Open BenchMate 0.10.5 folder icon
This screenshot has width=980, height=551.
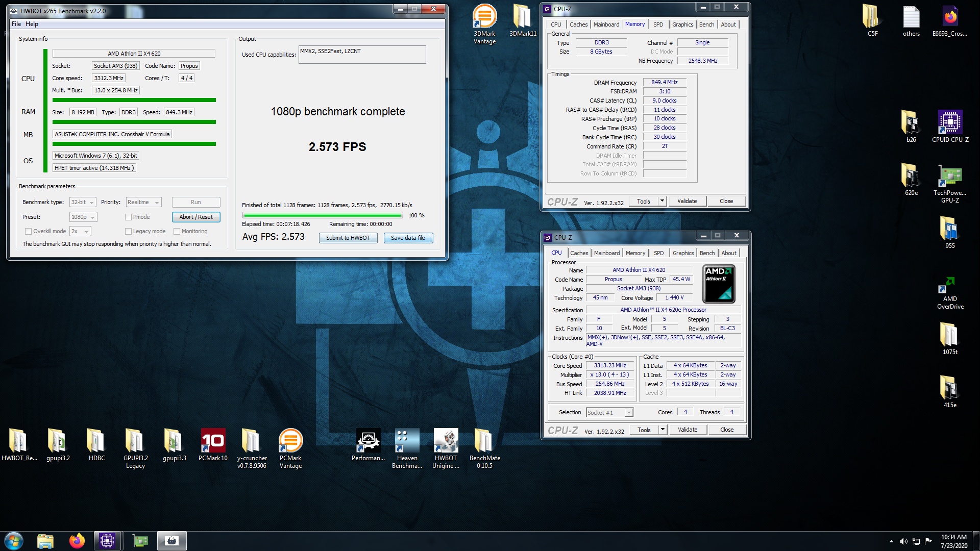tap(484, 448)
